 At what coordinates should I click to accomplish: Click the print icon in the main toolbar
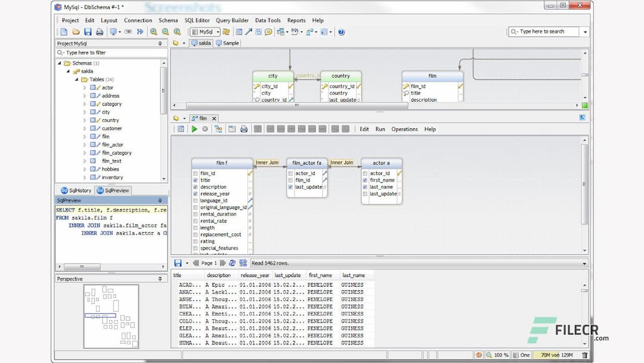pos(100,32)
